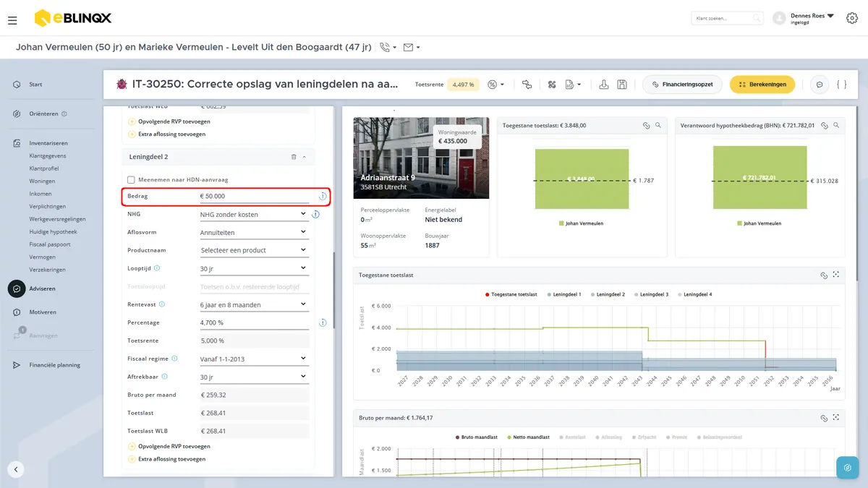Open Financiële planning in the sidebar
Screen dimensions: 868x488
[55, 365]
